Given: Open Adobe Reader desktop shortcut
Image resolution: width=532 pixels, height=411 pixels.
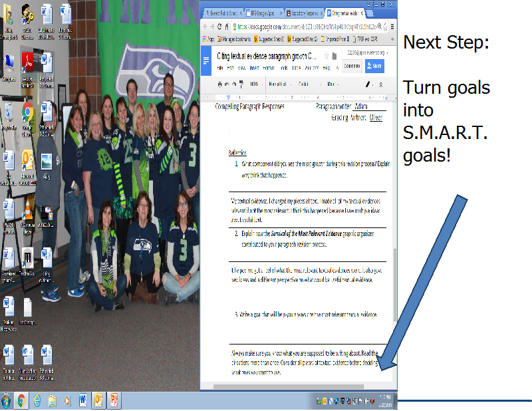Looking at the screenshot, I should [x=27, y=70].
